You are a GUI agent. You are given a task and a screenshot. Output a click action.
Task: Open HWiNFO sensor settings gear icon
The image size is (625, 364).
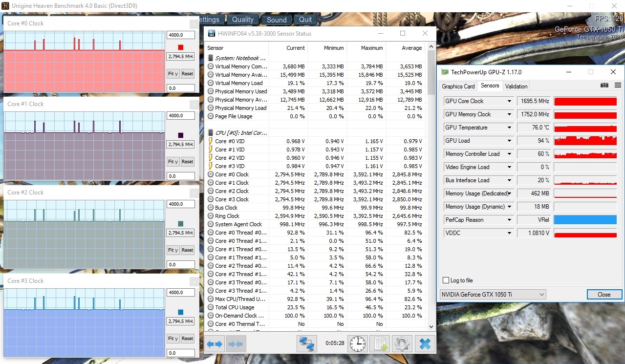(x=402, y=344)
